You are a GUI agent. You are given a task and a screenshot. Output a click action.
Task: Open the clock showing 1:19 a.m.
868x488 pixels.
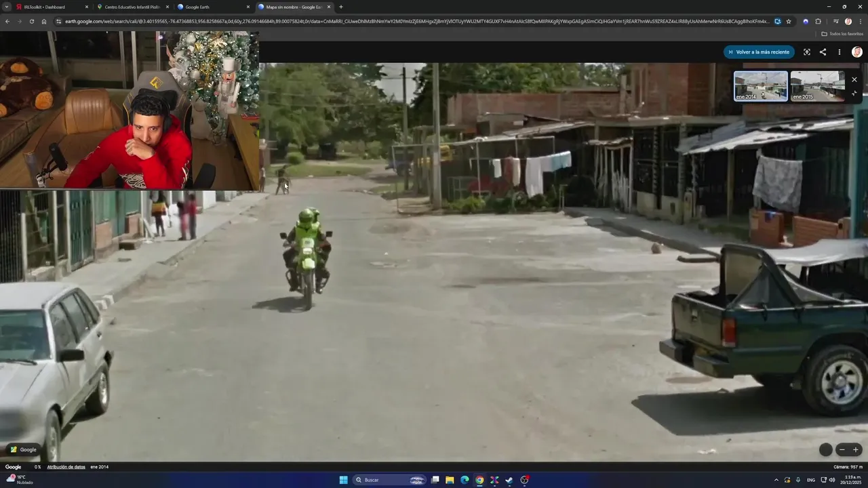[x=852, y=480]
